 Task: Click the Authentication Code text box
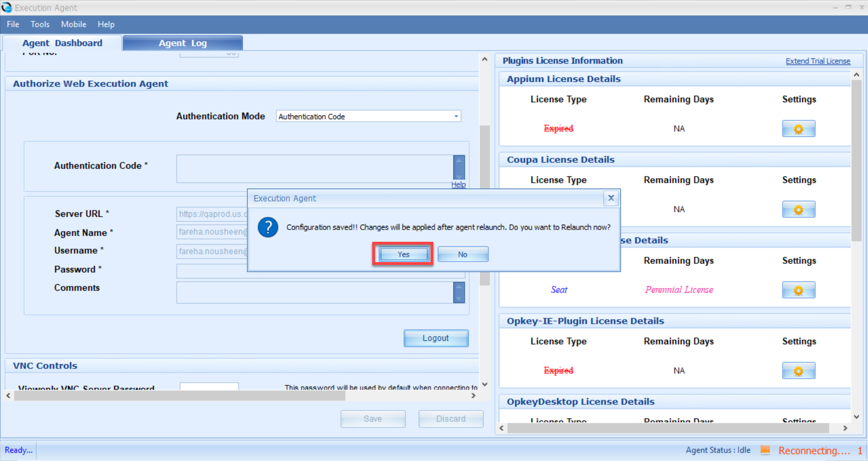pyautogui.click(x=314, y=169)
